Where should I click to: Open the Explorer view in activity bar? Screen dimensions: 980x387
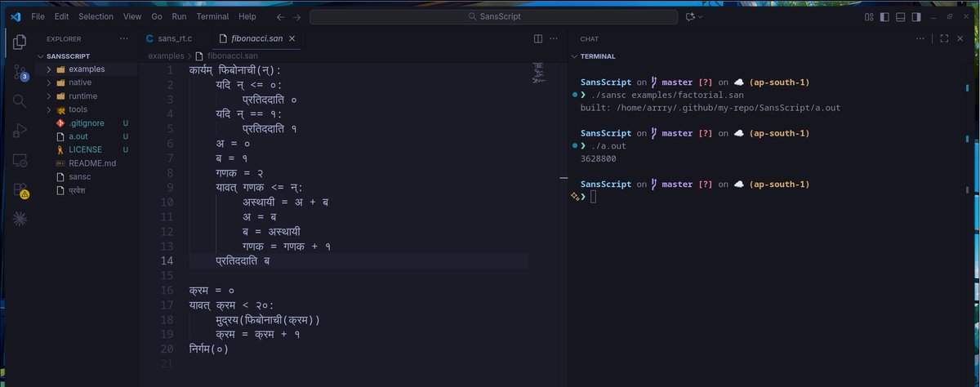point(20,41)
